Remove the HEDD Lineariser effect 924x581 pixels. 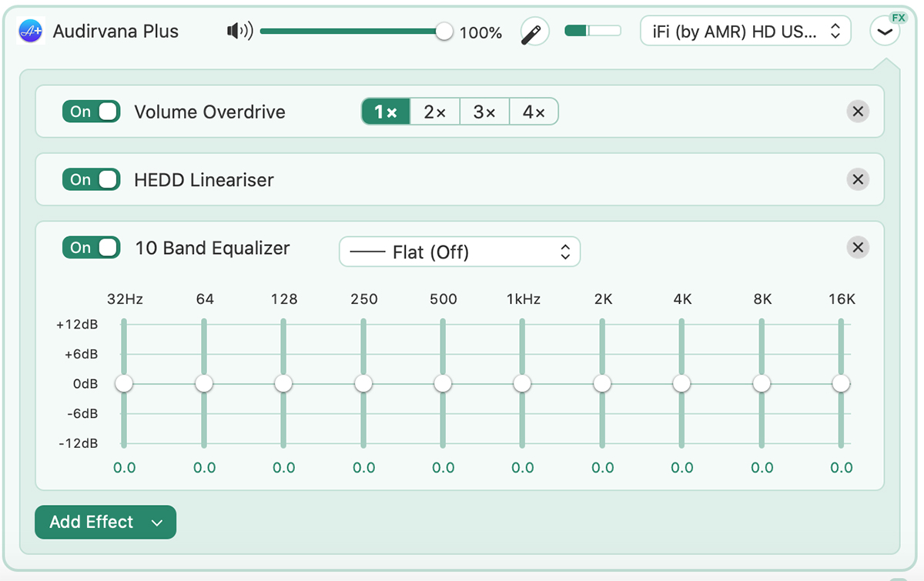(x=858, y=179)
